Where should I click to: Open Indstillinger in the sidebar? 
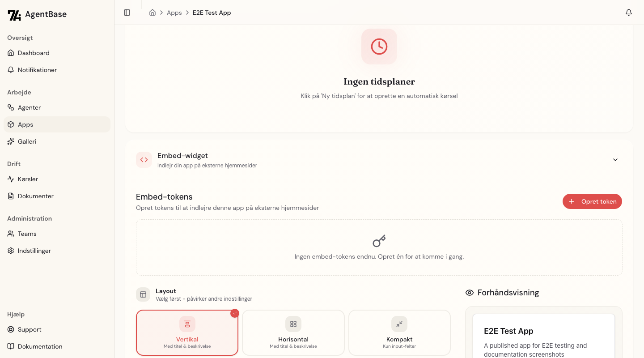[x=34, y=251]
